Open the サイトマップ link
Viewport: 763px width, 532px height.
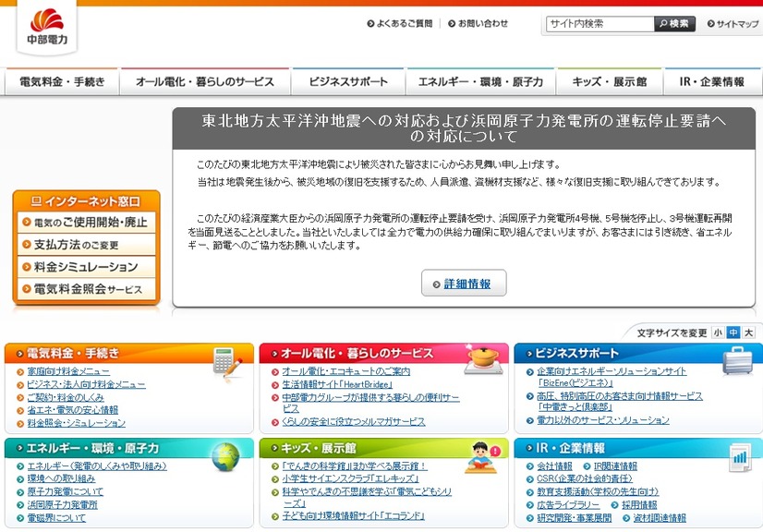pos(733,24)
